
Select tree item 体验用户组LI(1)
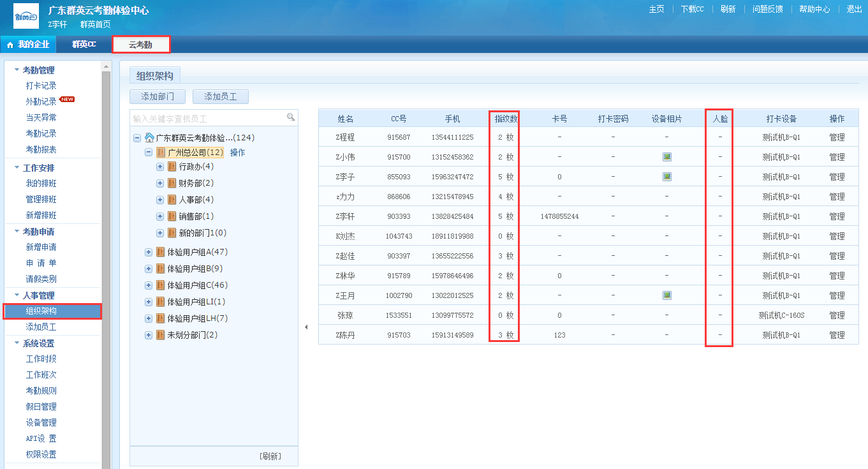[x=196, y=302]
